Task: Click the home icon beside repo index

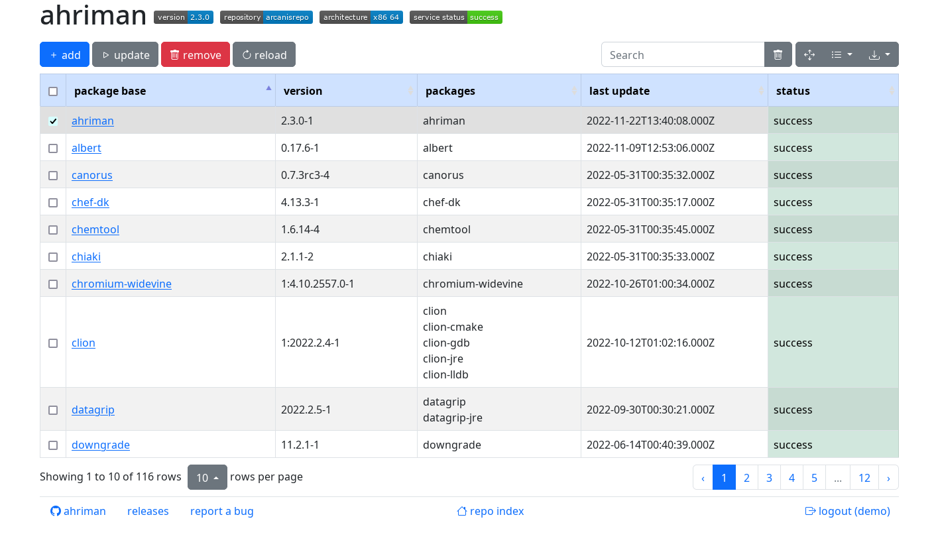Action: [x=461, y=511]
